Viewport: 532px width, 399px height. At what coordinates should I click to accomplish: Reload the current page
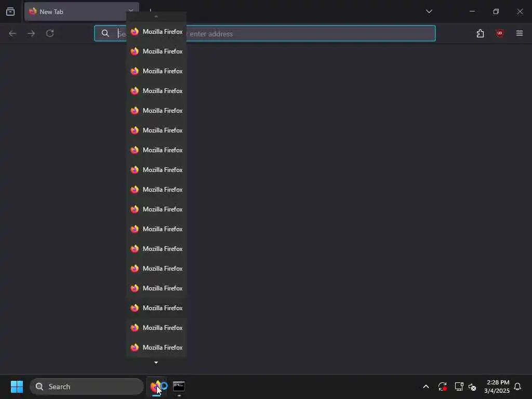click(x=50, y=33)
